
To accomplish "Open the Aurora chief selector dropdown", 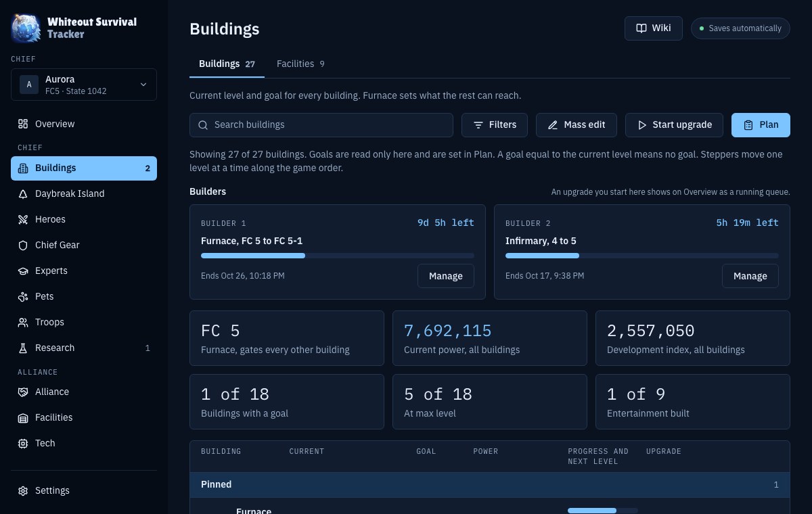I will click(84, 85).
